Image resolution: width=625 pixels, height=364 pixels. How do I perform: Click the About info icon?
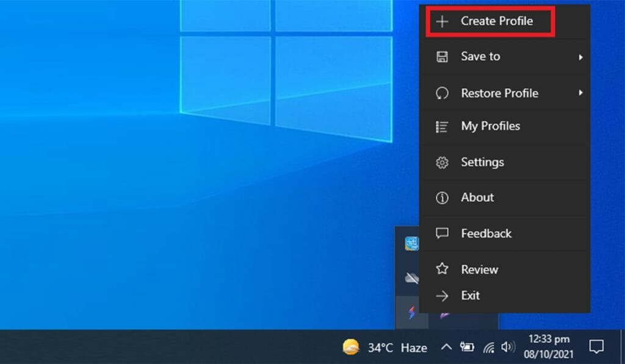(442, 198)
